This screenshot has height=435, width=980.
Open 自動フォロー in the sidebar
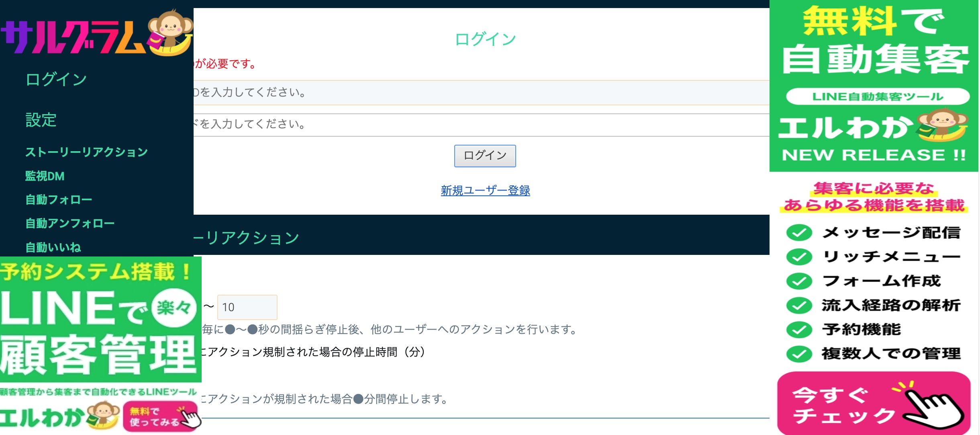(x=59, y=200)
